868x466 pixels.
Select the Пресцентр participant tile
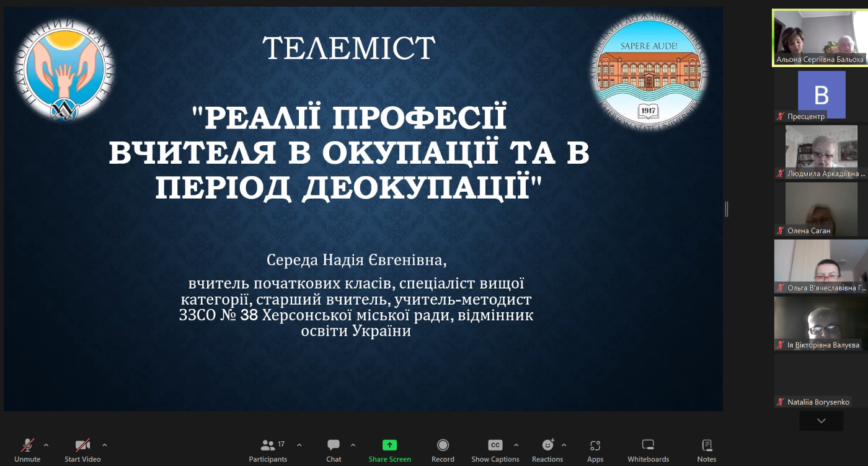click(x=820, y=95)
